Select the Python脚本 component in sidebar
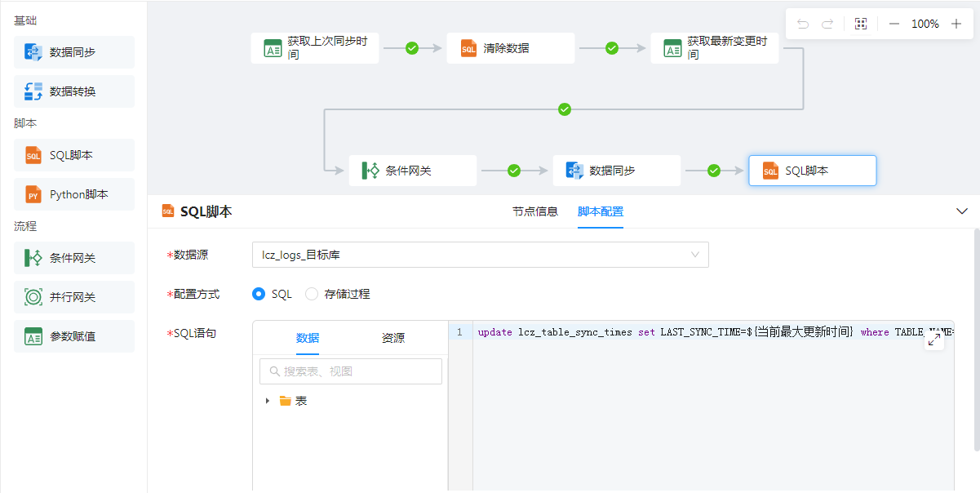The image size is (980, 493). tap(73, 194)
